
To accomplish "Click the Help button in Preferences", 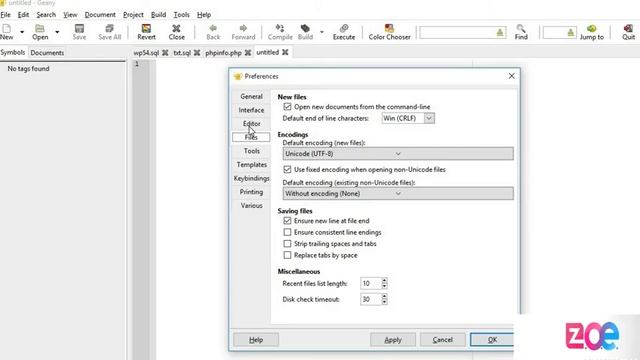I will [x=256, y=340].
